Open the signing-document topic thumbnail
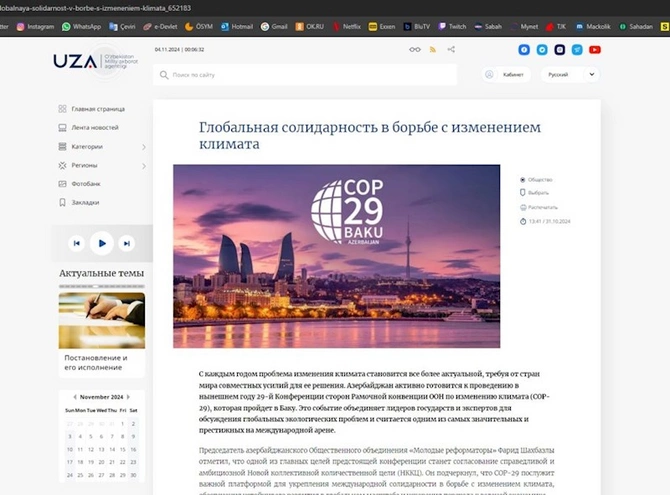The width and height of the screenshot is (670, 495). pos(102,320)
